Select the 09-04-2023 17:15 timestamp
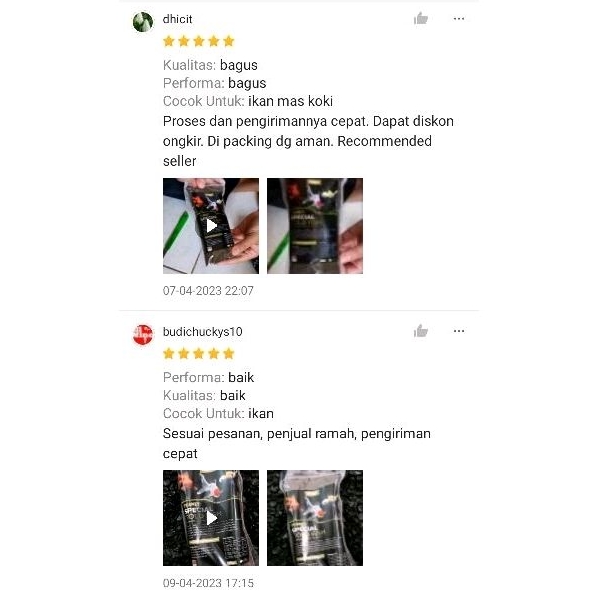The height and width of the screenshot is (600, 600). (208, 583)
